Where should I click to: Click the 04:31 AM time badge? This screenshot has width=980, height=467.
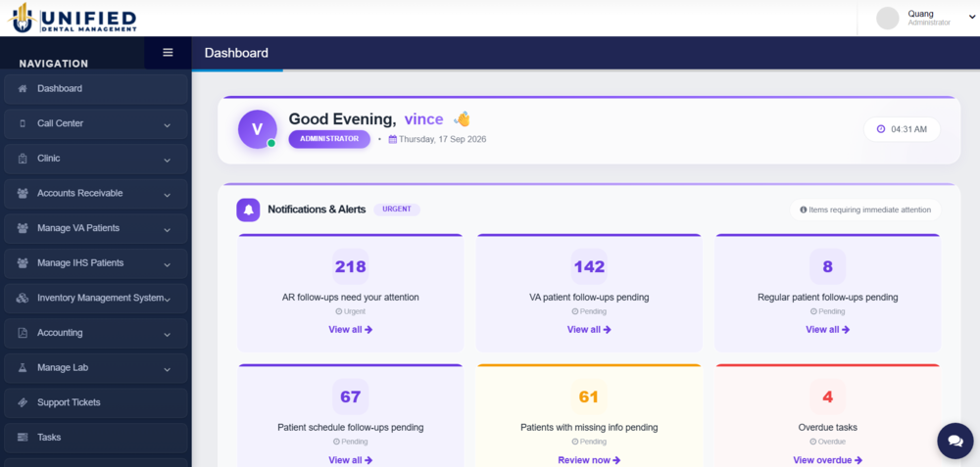pyautogui.click(x=902, y=129)
